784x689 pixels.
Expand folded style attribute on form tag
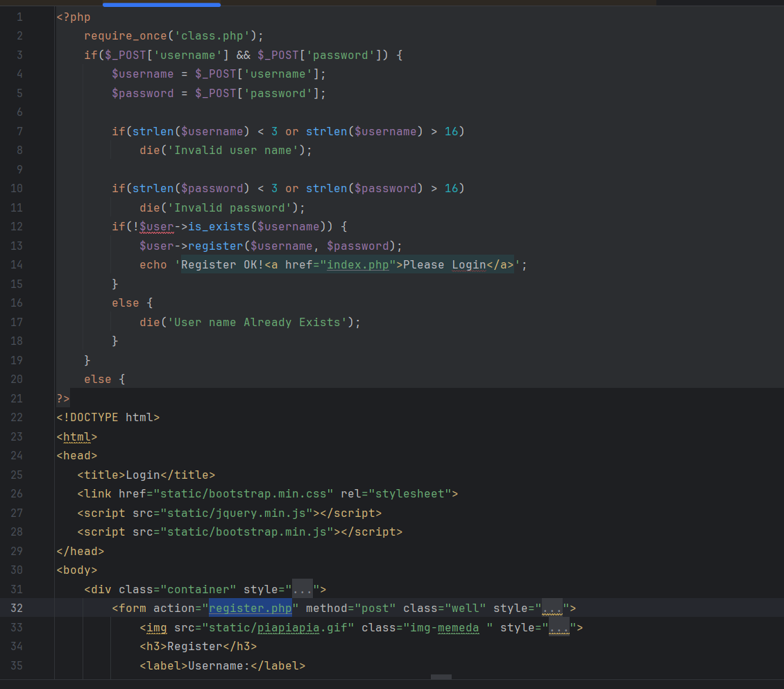coord(552,609)
